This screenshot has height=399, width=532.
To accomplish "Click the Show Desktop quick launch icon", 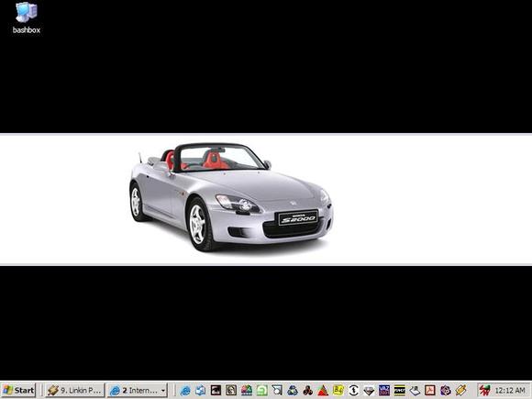I will coord(201,391).
